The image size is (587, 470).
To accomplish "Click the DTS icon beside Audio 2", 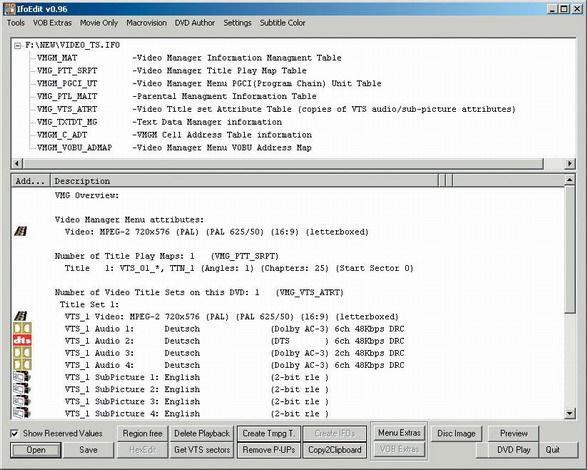I will point(22,340).
